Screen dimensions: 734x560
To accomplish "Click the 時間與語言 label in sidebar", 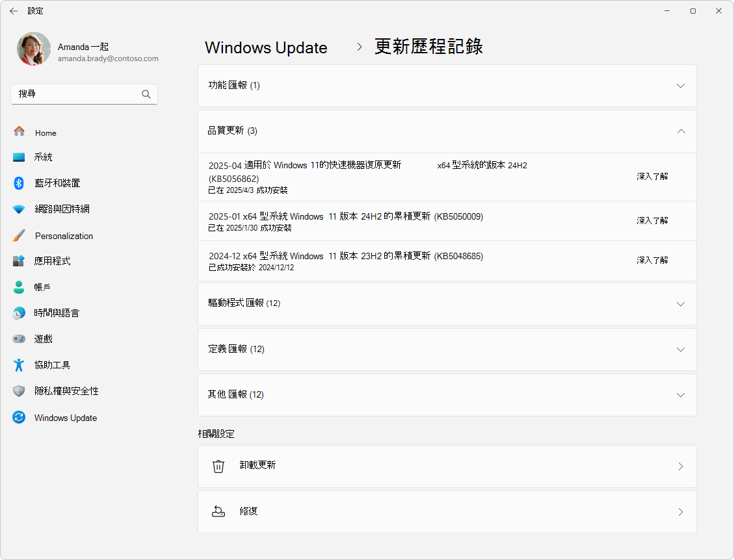I will coord(57,313).
